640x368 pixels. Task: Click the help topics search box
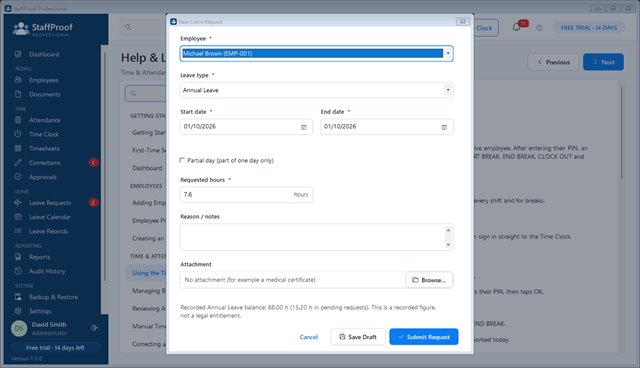click(145, 93)
